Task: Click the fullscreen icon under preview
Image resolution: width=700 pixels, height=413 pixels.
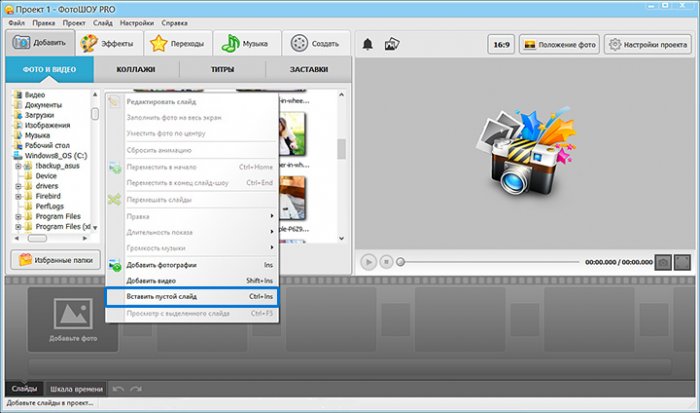Action: click(681, 261)
